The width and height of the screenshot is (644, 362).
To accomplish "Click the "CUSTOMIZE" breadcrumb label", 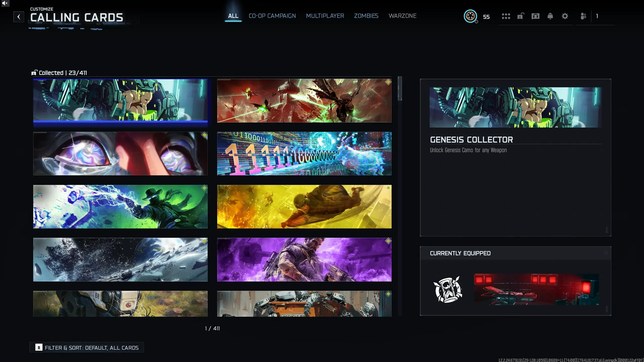I will [x=42, y=9].
